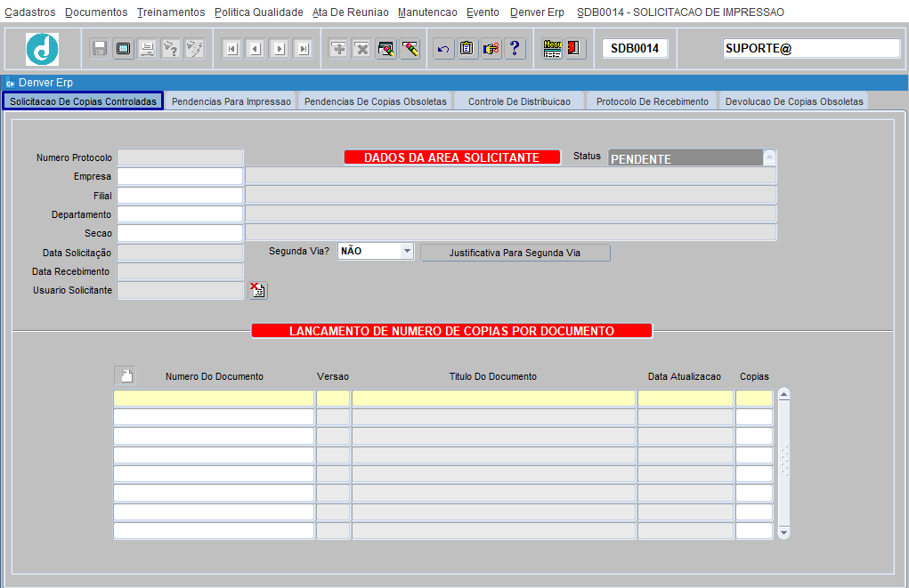Click the Execute Query flashlight lightning icon
The width and height of the screenshot is (909, 588).
tap(194, 49)
